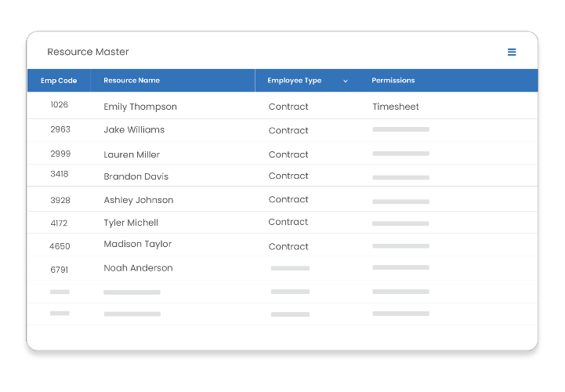565x392 pixels.
Task: Select emp code 1026 cell
Action: [60, 104]
